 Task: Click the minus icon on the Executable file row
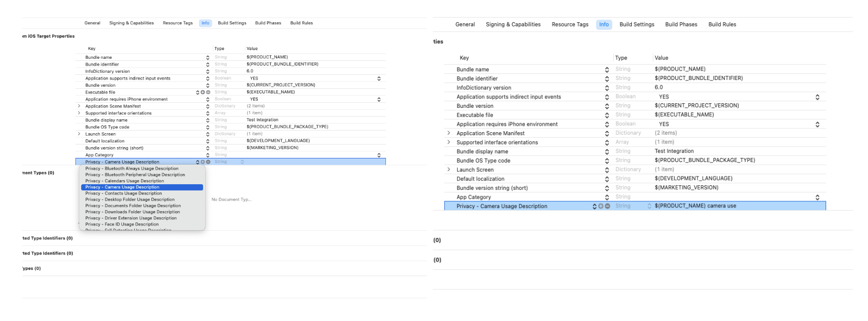coord(208,92)
